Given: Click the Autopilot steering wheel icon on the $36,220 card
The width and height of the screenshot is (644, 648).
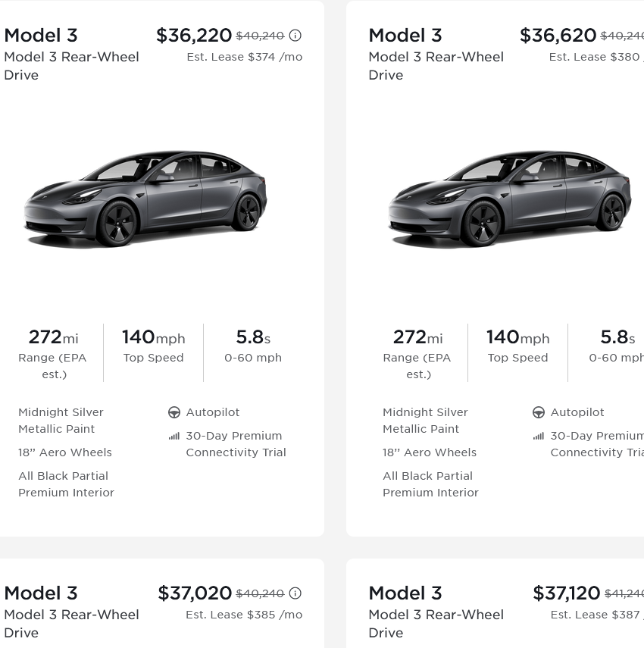Looking at the screenshot, I should 174,412.
